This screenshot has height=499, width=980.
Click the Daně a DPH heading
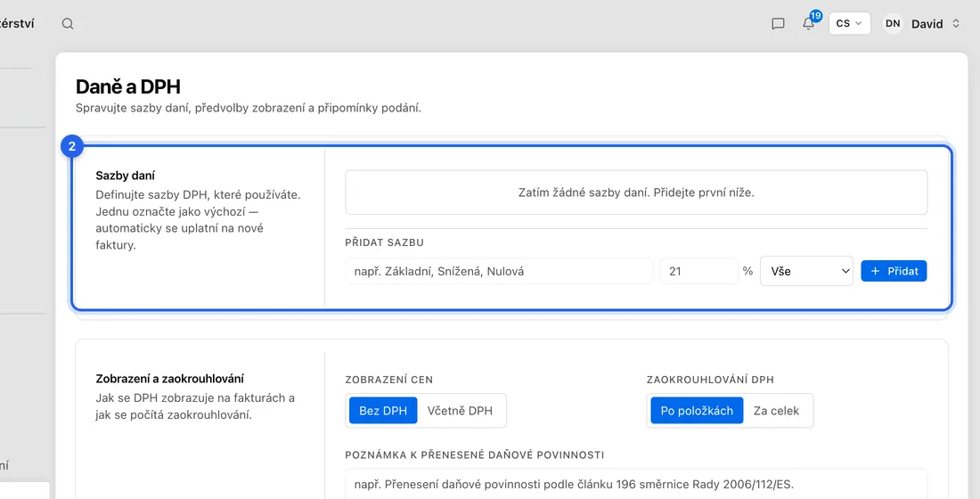[128, 87]
